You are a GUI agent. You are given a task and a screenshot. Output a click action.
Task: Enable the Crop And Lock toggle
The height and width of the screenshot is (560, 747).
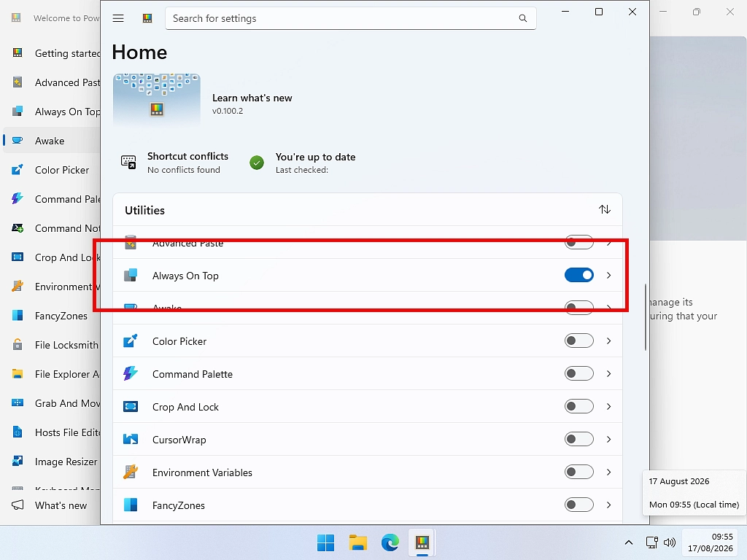578,407
